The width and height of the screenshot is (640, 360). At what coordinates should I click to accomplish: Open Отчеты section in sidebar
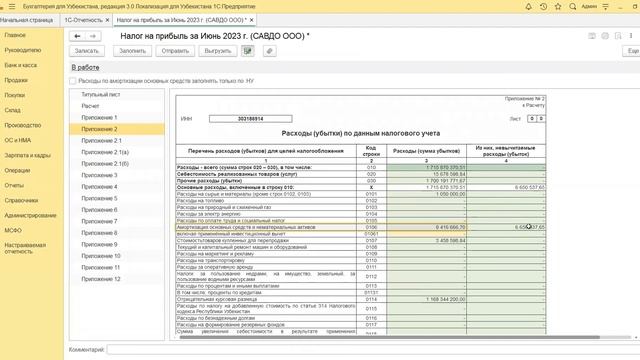pyautogui.click(x=14, y=185)
